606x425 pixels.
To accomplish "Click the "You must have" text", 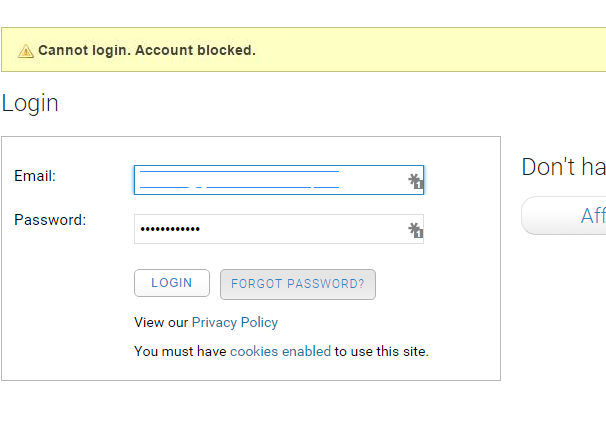I will pos(180,352).
